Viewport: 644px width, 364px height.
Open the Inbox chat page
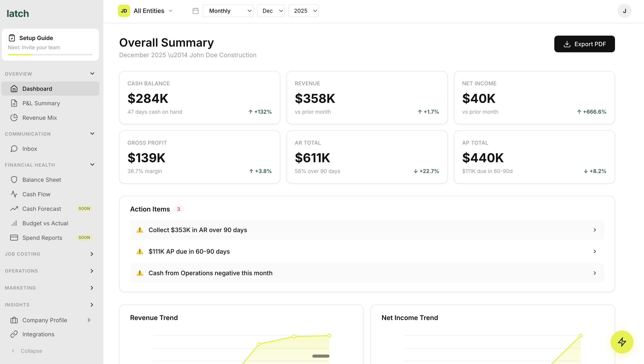(29, 149)
